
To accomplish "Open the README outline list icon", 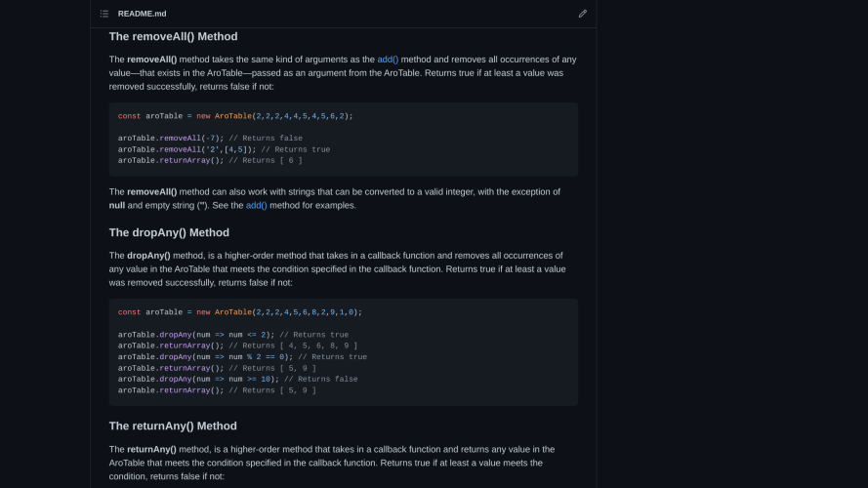I will tap(104, 14).
